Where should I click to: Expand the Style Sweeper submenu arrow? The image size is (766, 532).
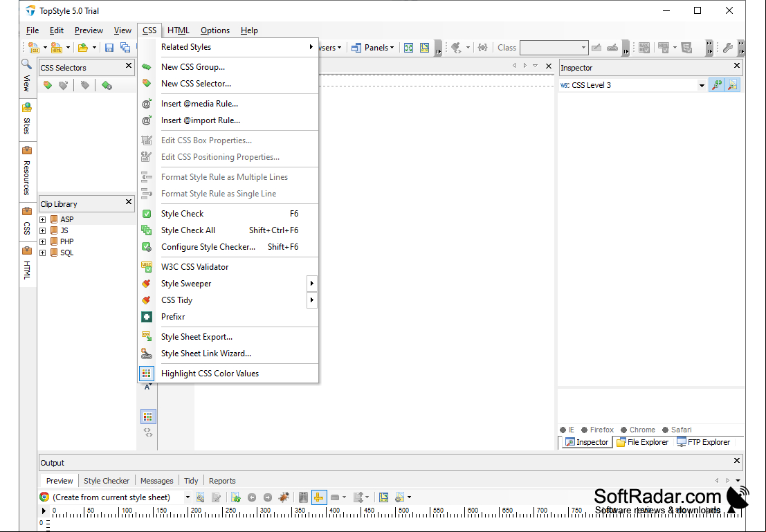(311, 284)
